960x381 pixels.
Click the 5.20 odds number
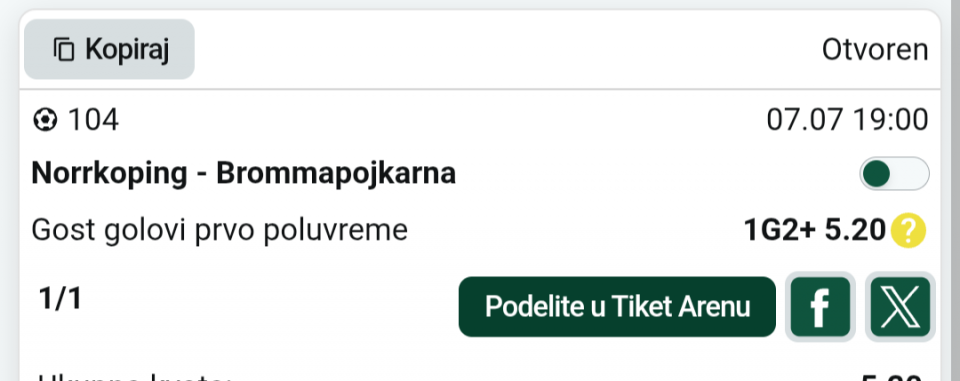(855, 230)
